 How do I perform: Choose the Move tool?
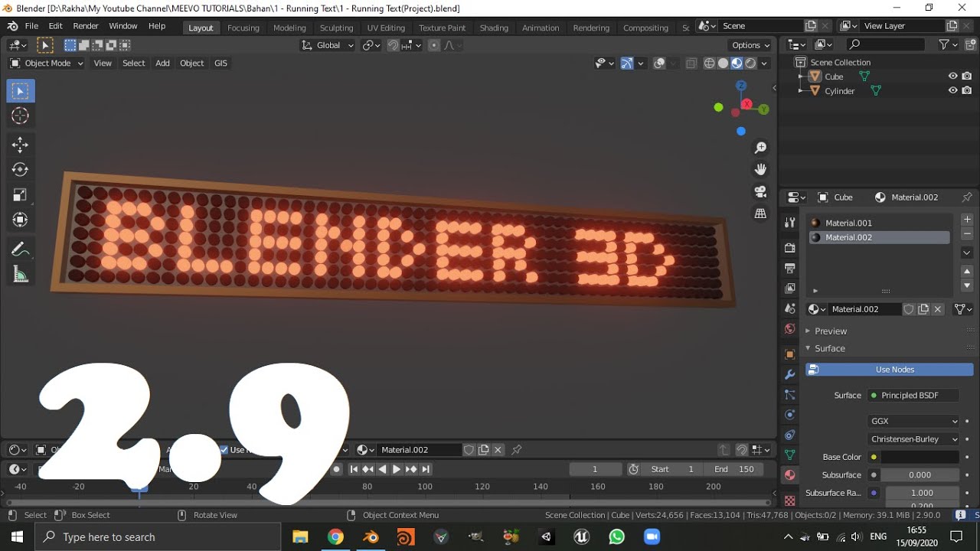21,145
